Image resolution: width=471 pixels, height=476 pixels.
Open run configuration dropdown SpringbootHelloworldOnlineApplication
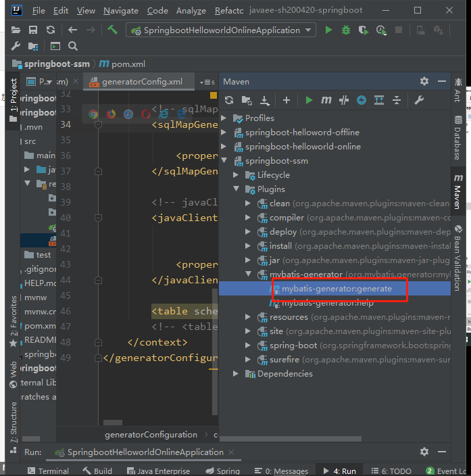click(220, 30)
